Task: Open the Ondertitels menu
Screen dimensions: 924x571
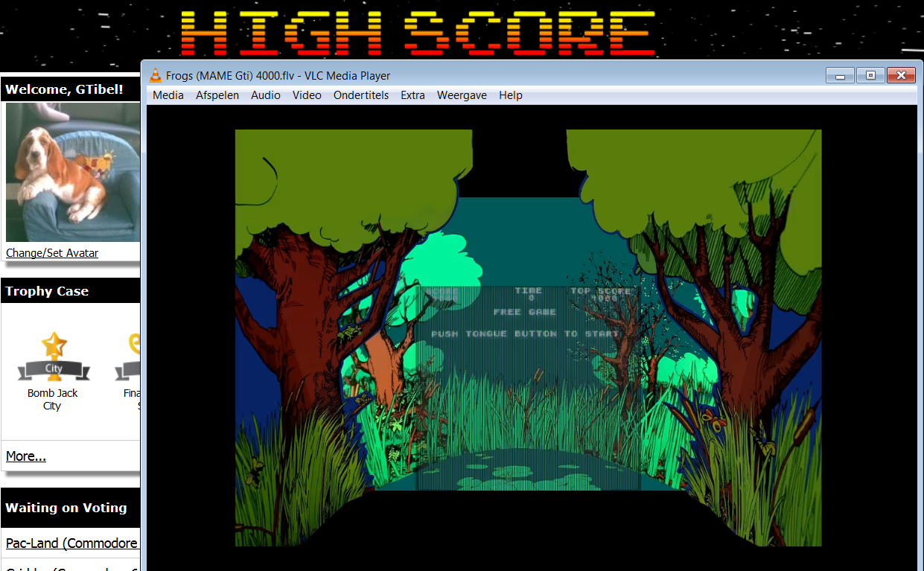Action: coord(361,95)
